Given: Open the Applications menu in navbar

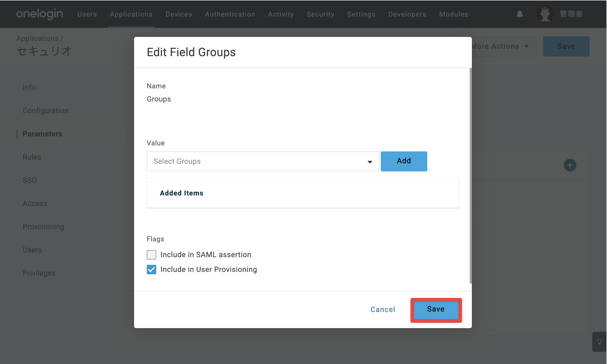Looking at the screenshot, I should 131,14.
